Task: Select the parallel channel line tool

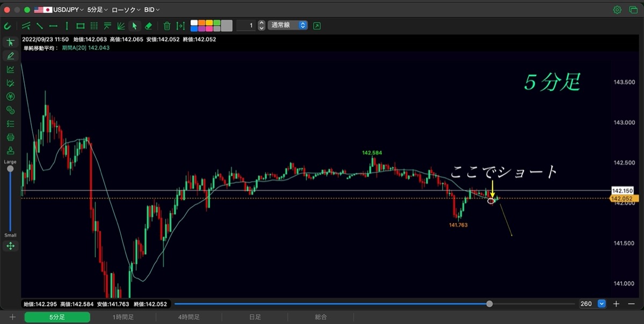Action: click(26, 25)
